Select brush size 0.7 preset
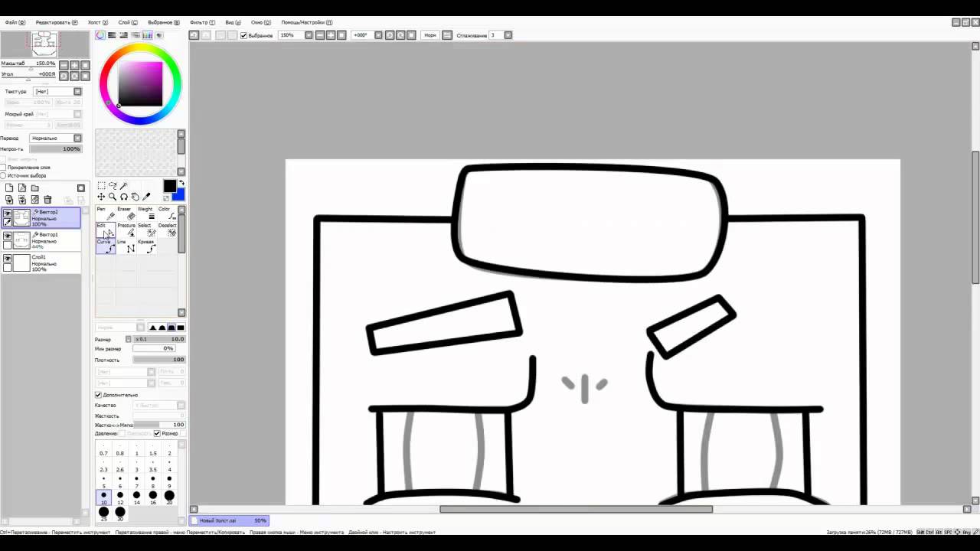Image resolution: width=980 pixels, height=551 pixels. (103, 450)
